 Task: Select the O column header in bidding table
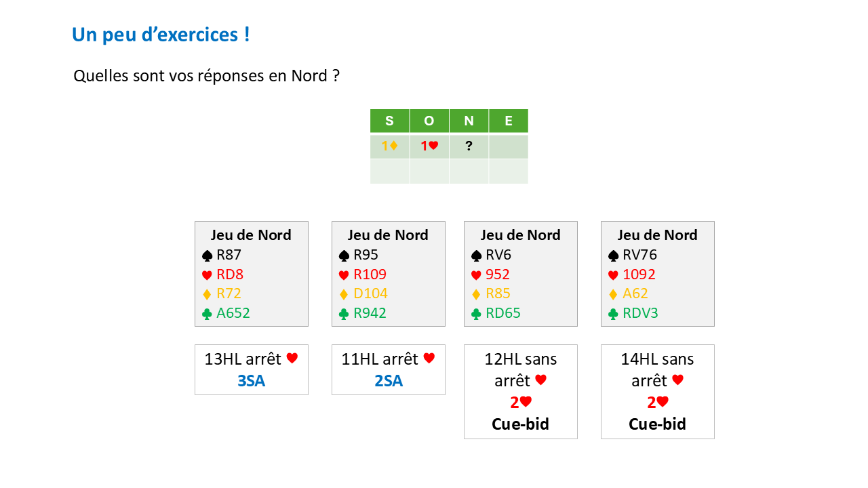429,121
